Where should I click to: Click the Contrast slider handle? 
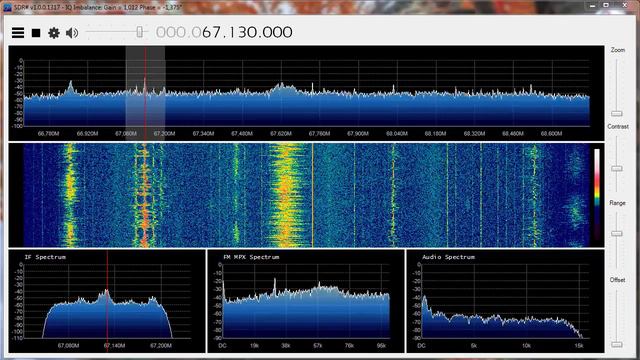(x=617, y=168)
